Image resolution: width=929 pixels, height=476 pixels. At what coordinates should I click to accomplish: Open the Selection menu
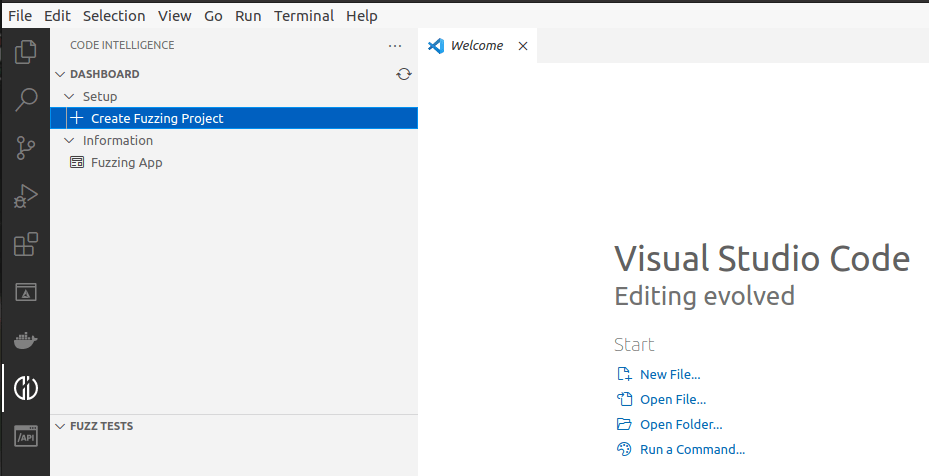point(114,16)
